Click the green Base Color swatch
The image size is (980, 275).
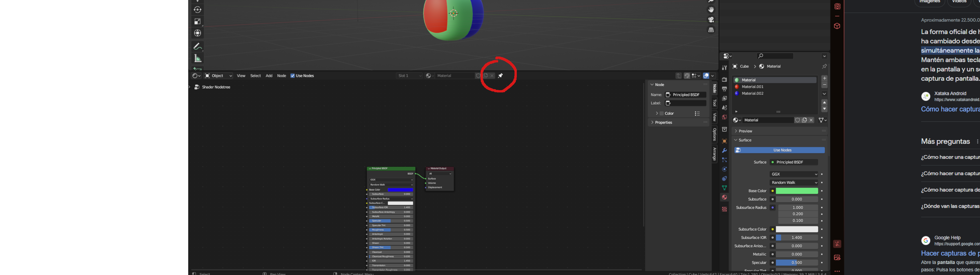pyautogui.click(x=797, y=191)
